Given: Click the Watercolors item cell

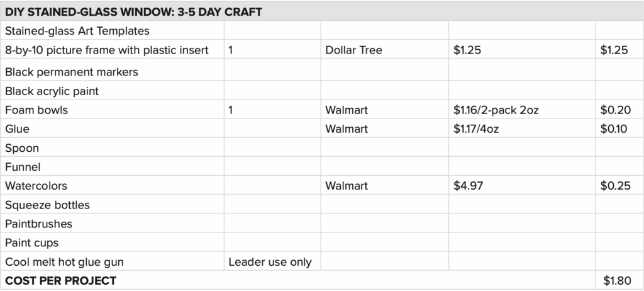Looking at the screenshot, I should [x=36, y=186].
